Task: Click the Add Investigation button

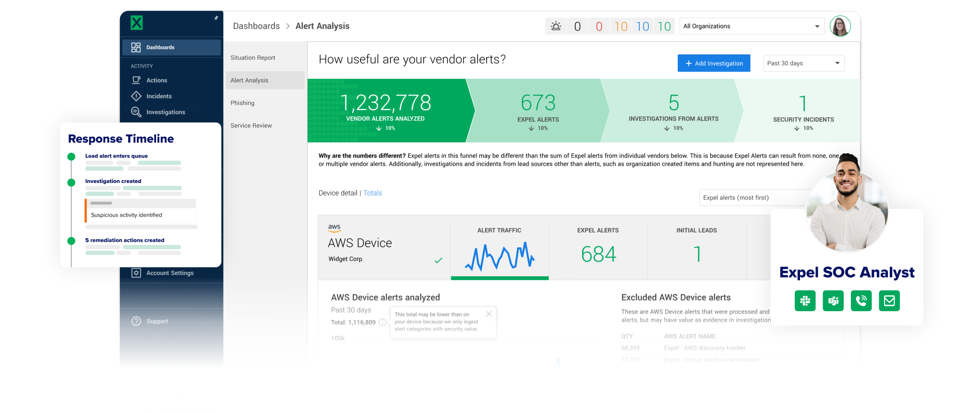Action: point(714,63)
